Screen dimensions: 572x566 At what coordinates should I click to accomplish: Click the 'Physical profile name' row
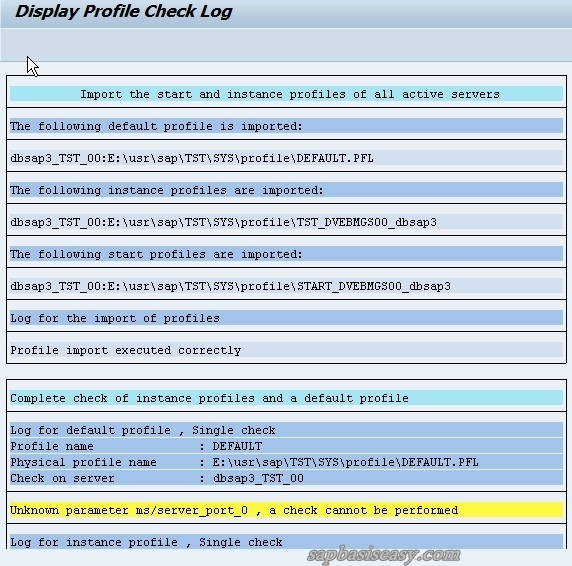286,462
